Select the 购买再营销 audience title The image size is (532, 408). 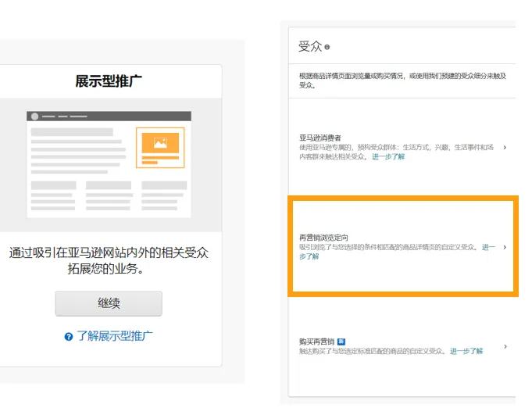tap(316, 342)
